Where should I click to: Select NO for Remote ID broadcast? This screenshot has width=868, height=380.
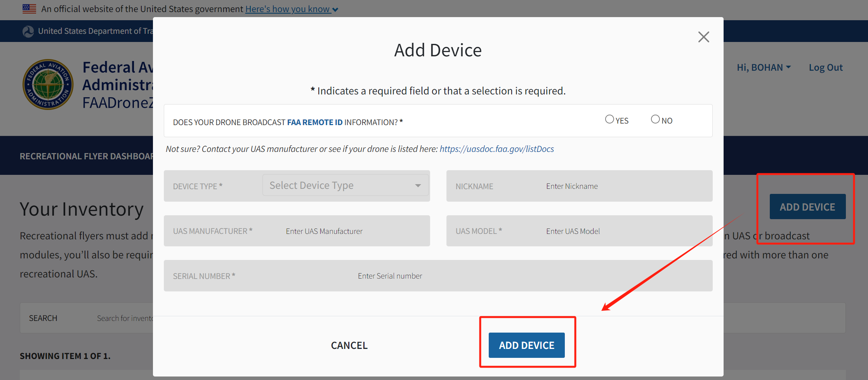(655, 119)
